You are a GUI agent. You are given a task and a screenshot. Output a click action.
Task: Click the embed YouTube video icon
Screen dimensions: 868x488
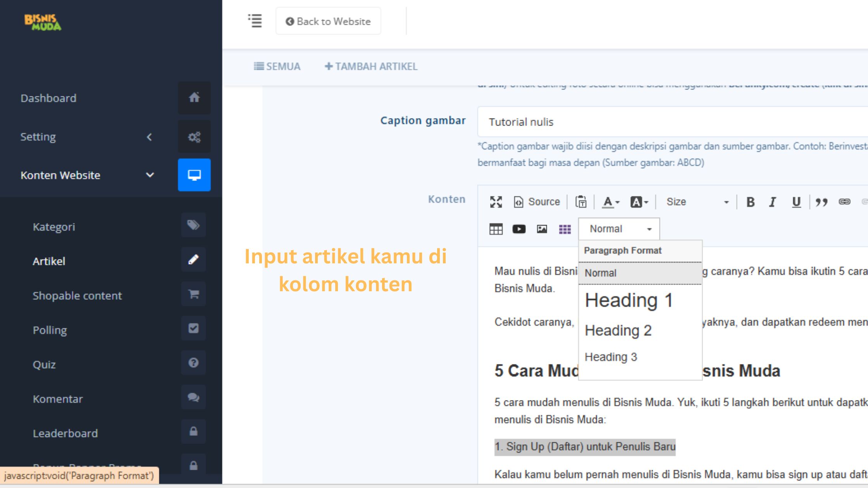pos(519,229)
